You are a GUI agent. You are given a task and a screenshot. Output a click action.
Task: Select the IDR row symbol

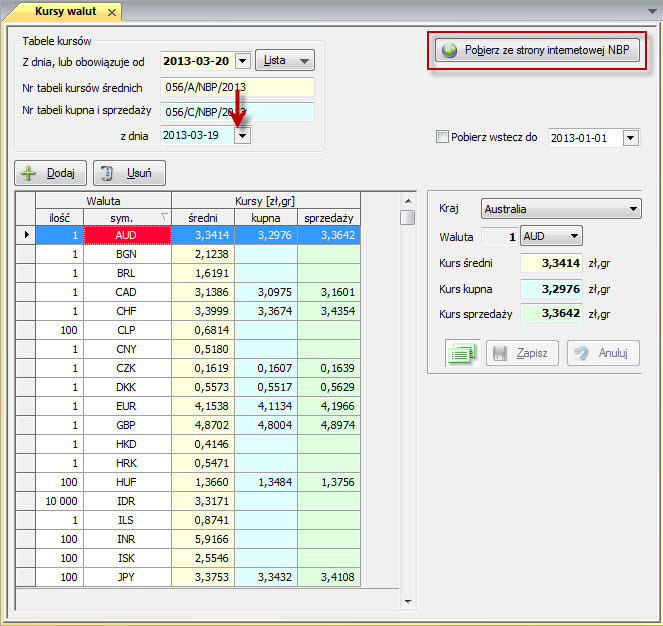click(128, 501)
